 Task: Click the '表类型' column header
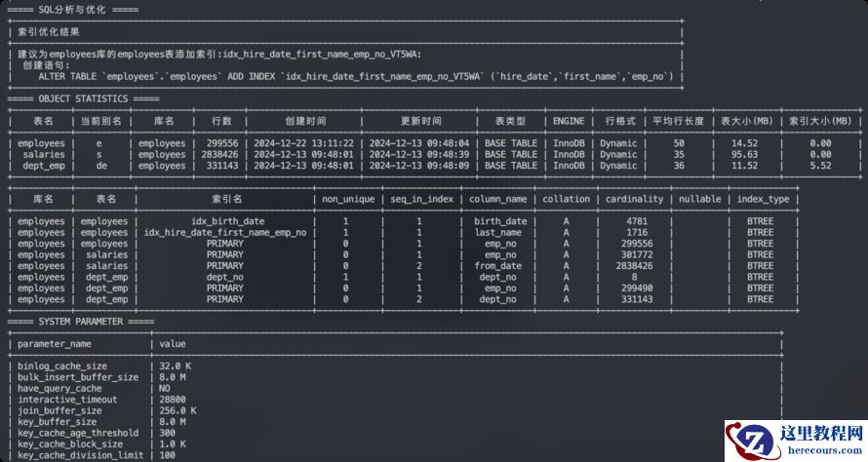510,121
